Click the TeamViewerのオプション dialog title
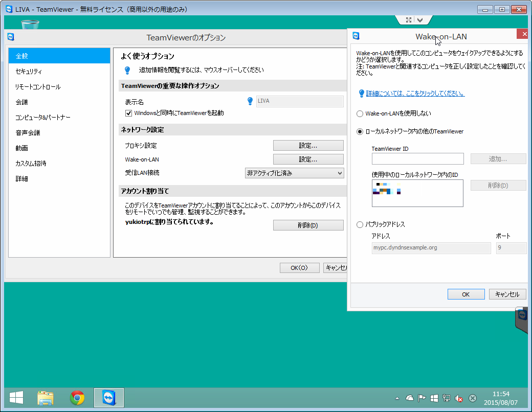This screenshot has height=412, width=532. click(186, 37)
